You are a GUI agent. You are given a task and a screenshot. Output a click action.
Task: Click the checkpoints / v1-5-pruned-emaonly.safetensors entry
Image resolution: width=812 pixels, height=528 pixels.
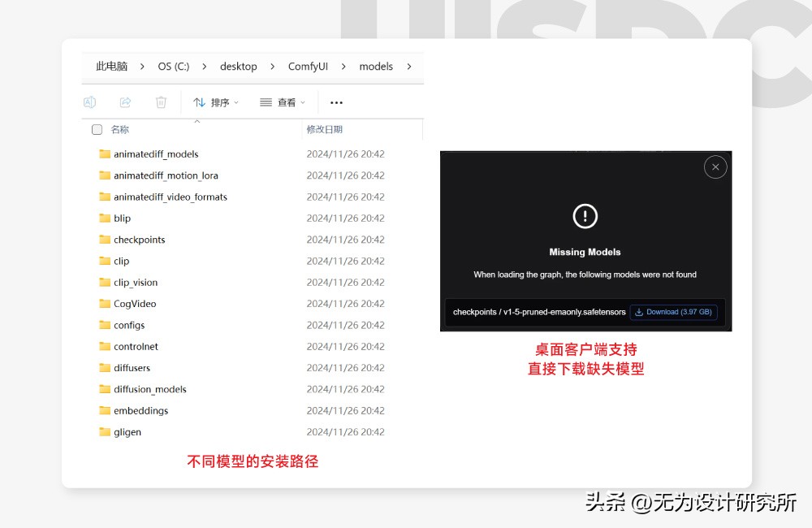click(x=539, y=312)
